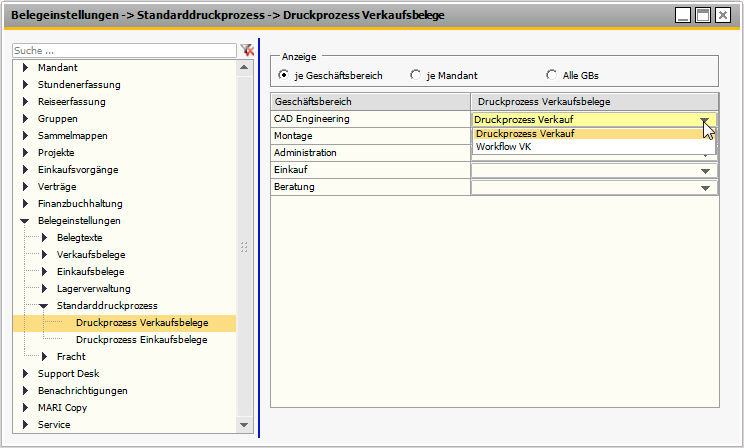Screen dimensions: 744x448
Task: Open 'Druckprozess Einkaufsbelege' in the tree
Action: click(141, 340)
